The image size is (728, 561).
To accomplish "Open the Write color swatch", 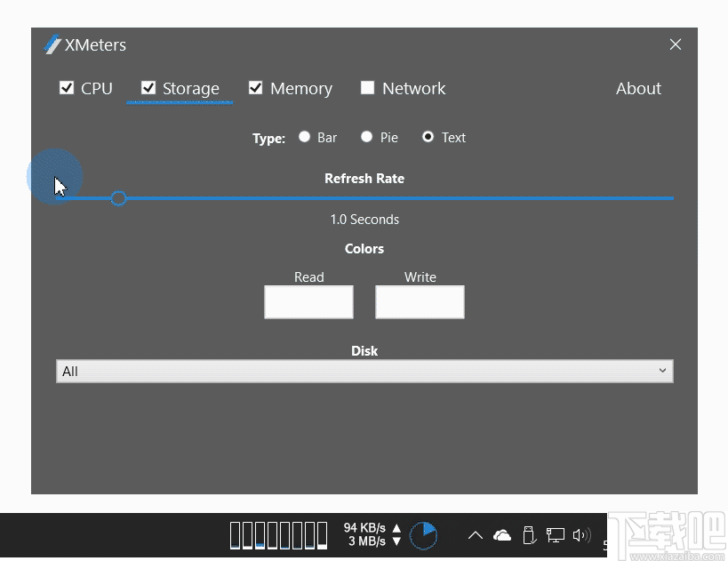I will coord(420,302).
